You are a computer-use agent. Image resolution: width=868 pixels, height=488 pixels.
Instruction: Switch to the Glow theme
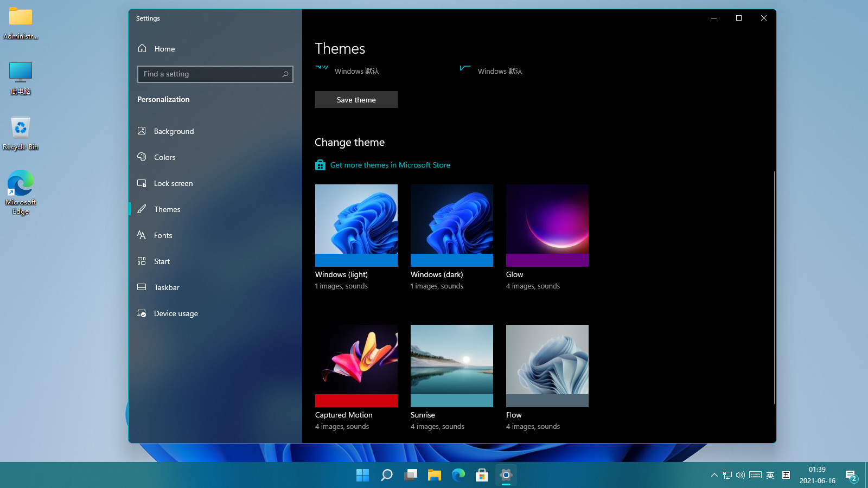pyautogui.click(x=547, y=226)
